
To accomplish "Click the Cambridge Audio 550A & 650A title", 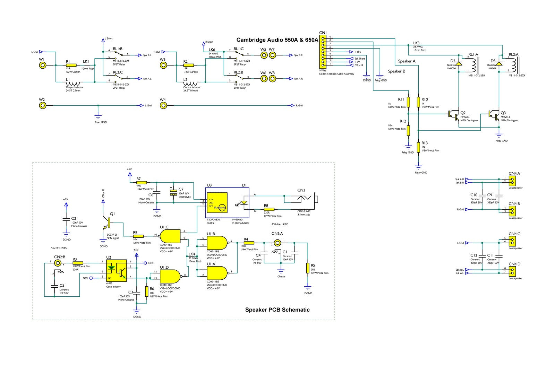I will [277, 40].
